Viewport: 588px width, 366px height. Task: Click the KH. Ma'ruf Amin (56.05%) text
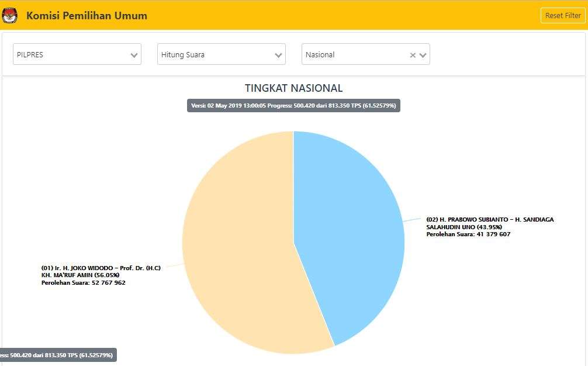[80, 275]
